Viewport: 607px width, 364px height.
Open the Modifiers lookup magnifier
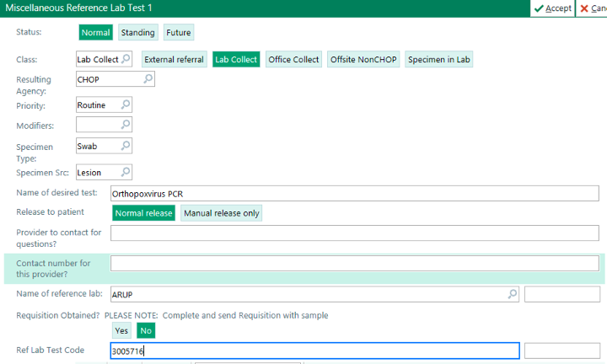126,124
